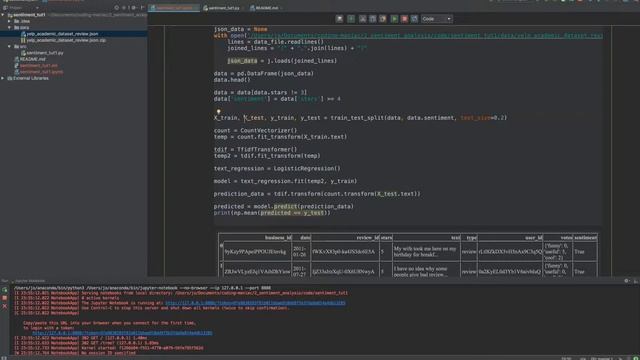Click the LogisticRegression() code line
640x360 pixels.
coord(277,168)
